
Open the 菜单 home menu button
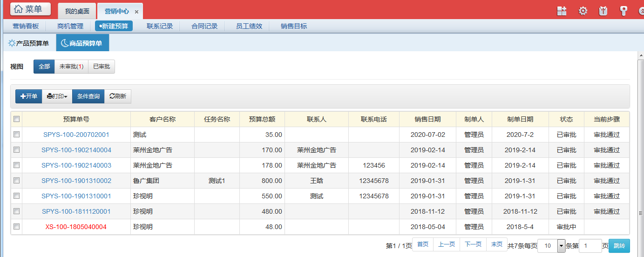coord(31,9)
